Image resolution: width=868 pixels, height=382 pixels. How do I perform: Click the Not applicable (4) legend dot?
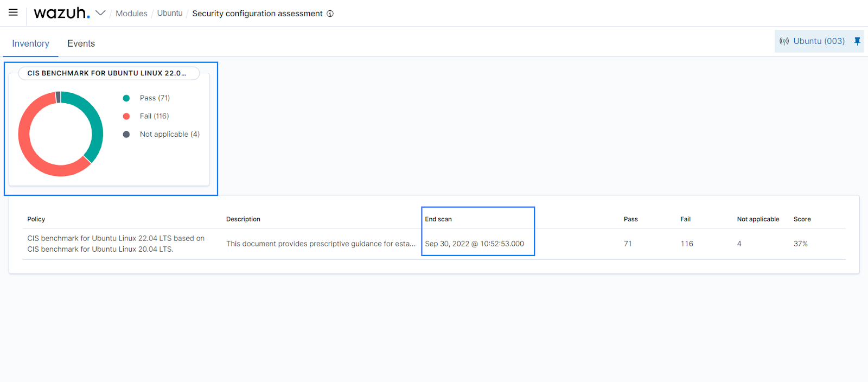[x=126, y=135]
